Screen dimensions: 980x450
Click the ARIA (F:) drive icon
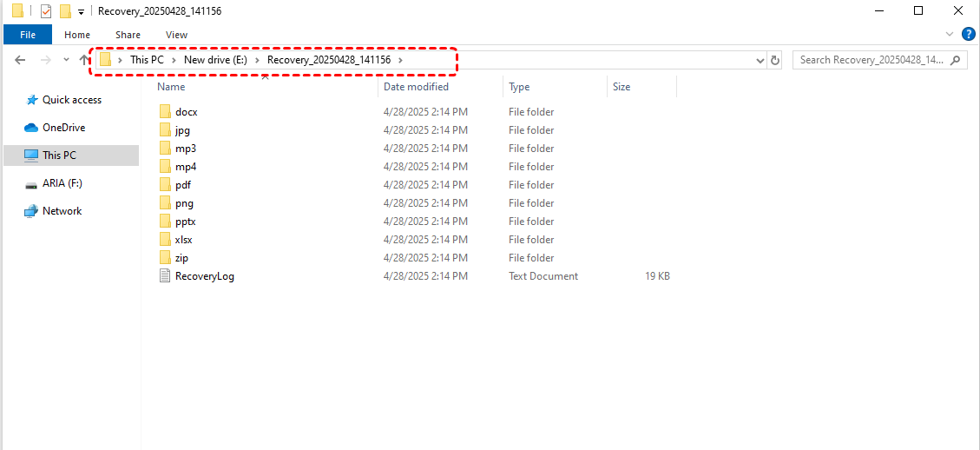[31, 184]
